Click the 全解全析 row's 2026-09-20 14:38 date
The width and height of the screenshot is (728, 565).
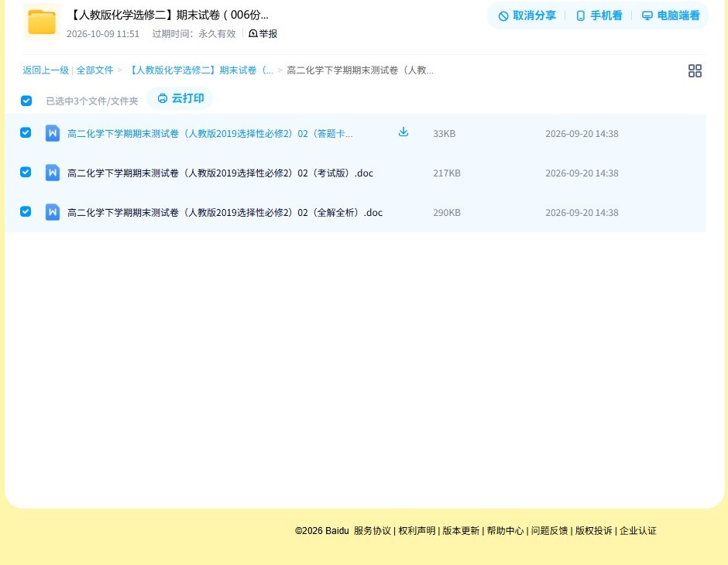[582, 212]
